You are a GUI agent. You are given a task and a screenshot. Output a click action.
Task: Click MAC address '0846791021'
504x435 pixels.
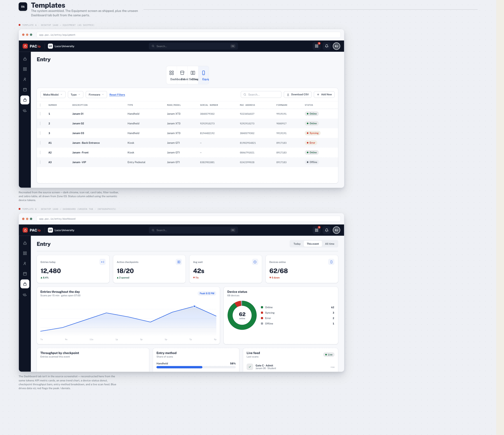pos(247,153)
